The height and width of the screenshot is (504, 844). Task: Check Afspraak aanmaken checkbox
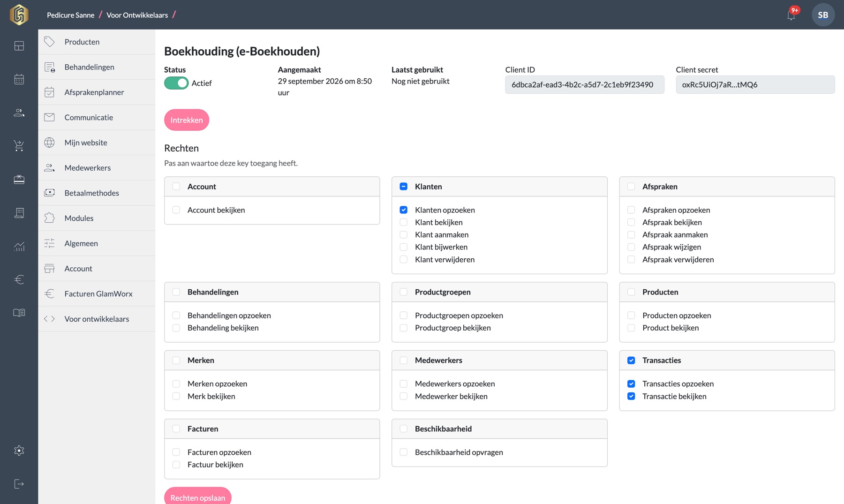pos(631,234)
